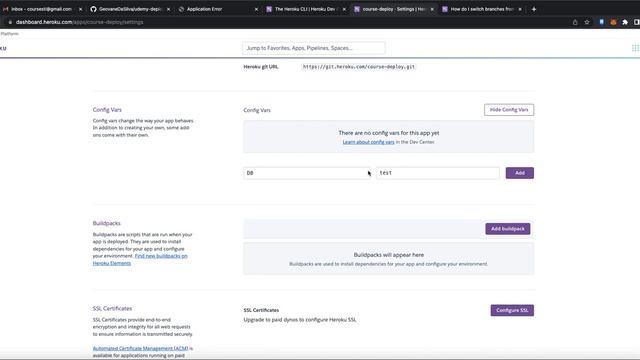Click Configure SSL button
640x360 pixels.
pos(512,310)
